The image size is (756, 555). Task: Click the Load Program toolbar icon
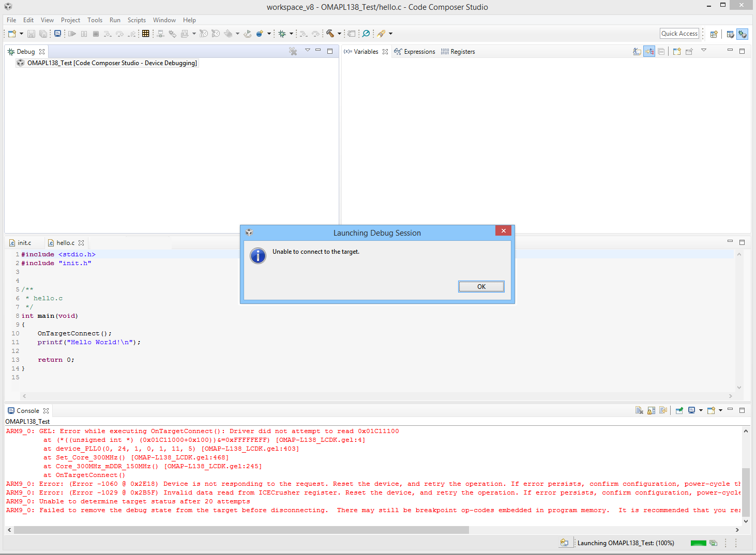coord(185,34)
